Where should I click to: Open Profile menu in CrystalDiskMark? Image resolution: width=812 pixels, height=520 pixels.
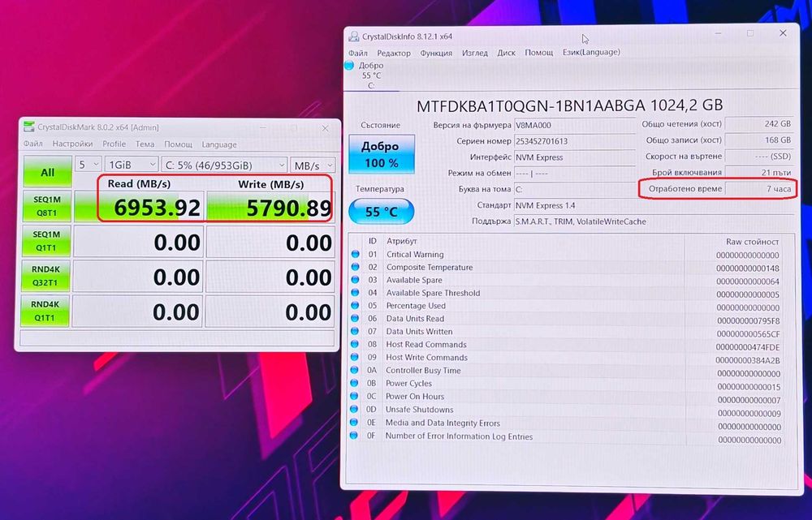(114, 144)
